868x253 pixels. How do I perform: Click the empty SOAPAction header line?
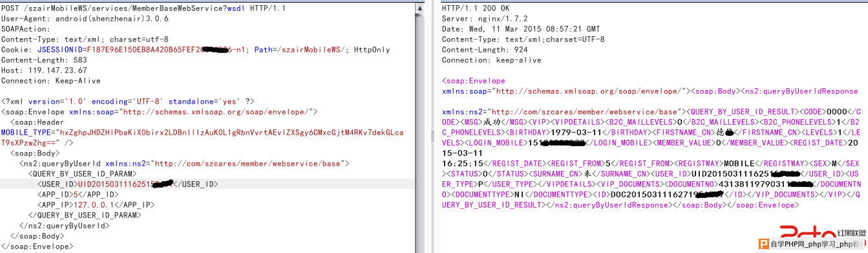25,28
